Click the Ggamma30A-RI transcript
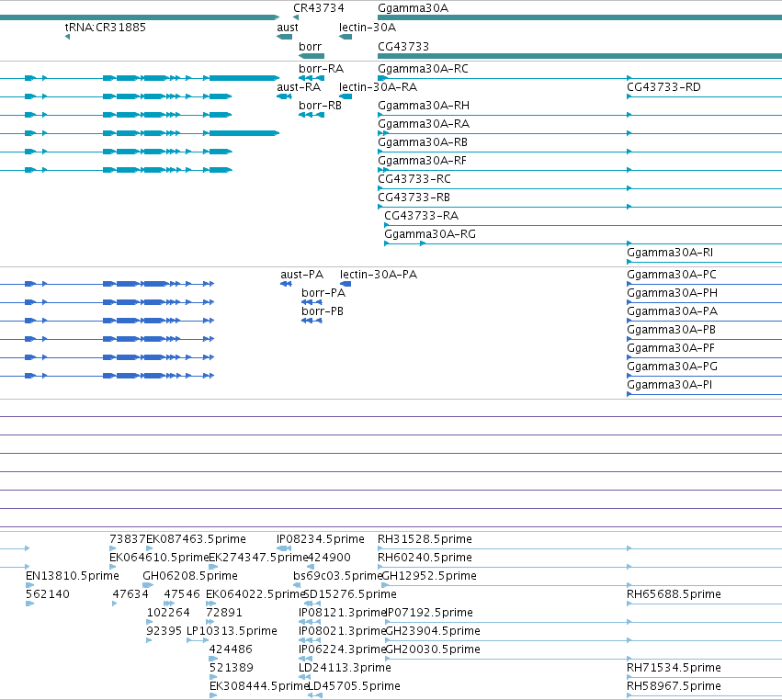The width and height of the screenshot is (782, 700). [x=704, y=262]
